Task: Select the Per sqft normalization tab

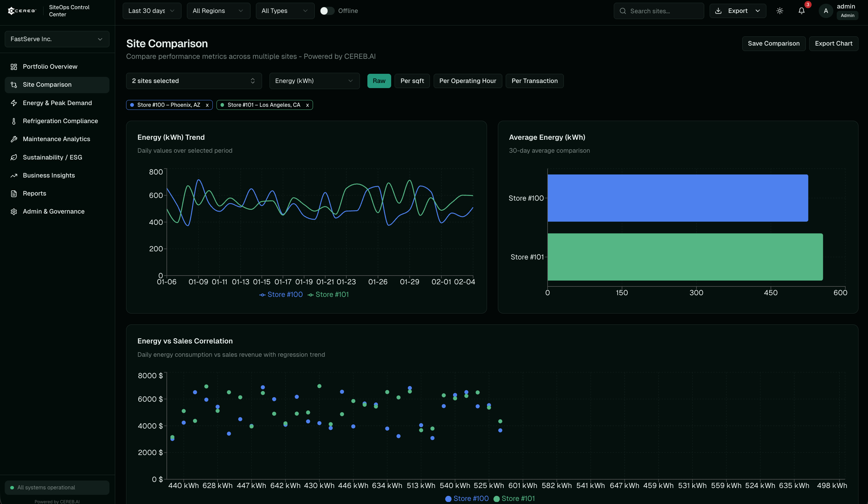Action: tap(412, 81)
